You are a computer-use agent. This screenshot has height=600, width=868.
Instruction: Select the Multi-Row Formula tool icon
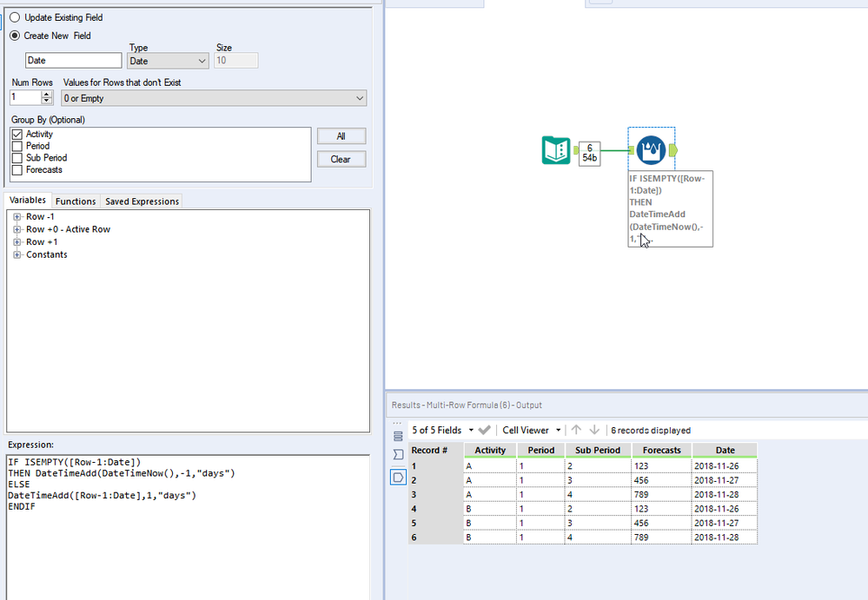(x=651, y=150)
